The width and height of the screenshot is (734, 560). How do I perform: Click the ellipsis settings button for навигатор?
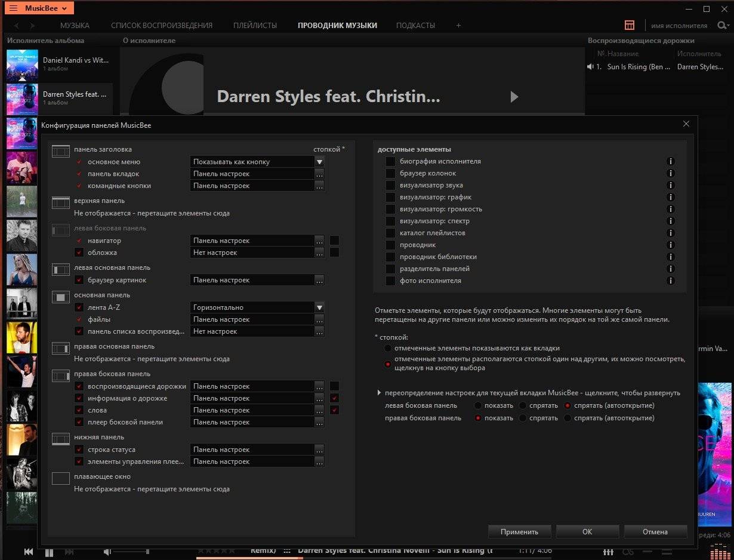pos(320,241)
